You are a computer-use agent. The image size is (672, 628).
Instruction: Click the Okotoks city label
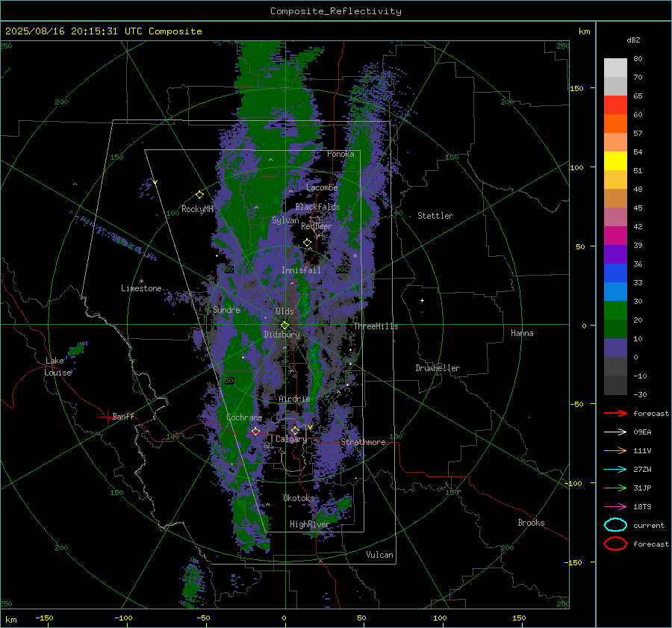click(299, 498)
